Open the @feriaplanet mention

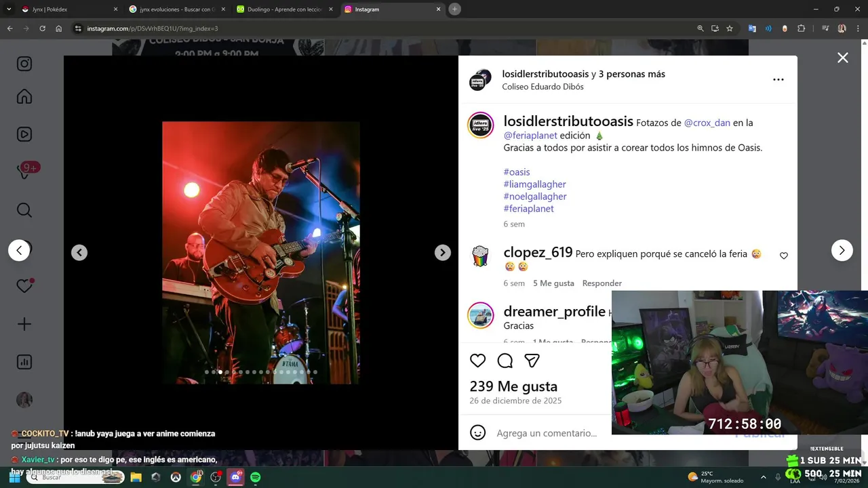[530, 136]
